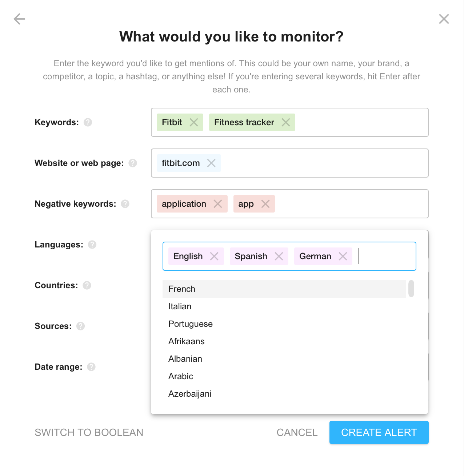Remove the Fitness tracker keyword
The width and height of the screenshot is (464, 476).
pos(286,122)
